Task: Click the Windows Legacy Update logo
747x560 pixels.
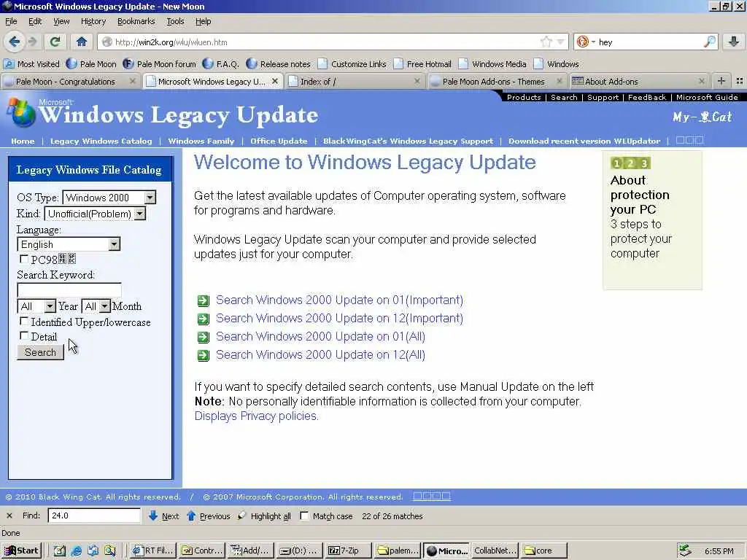Action: (x=163, y=113)
